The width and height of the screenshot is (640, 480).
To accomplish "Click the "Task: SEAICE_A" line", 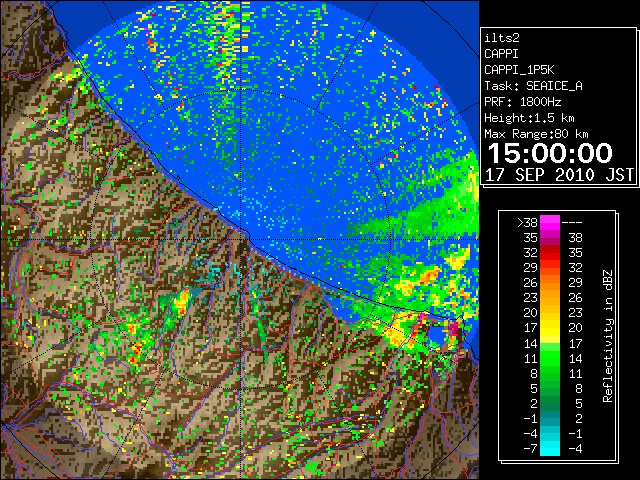I will click(533, 86).
